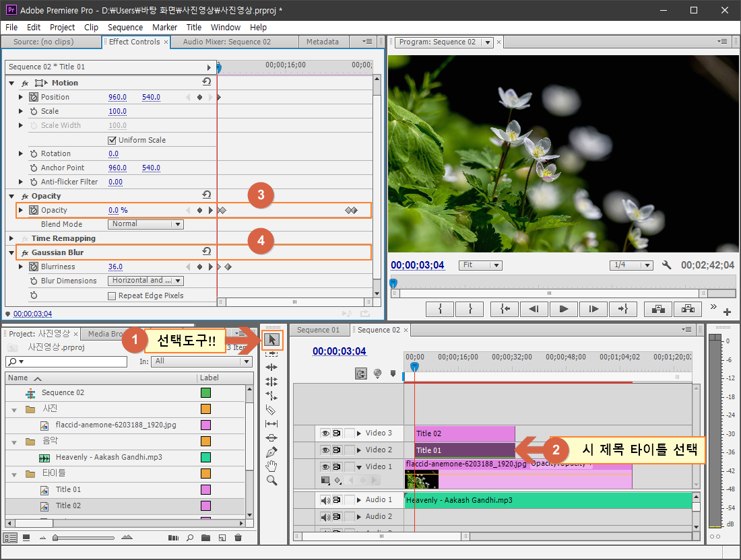
Task: Open the Blend Mode dropdown
Action: (146, 224)
